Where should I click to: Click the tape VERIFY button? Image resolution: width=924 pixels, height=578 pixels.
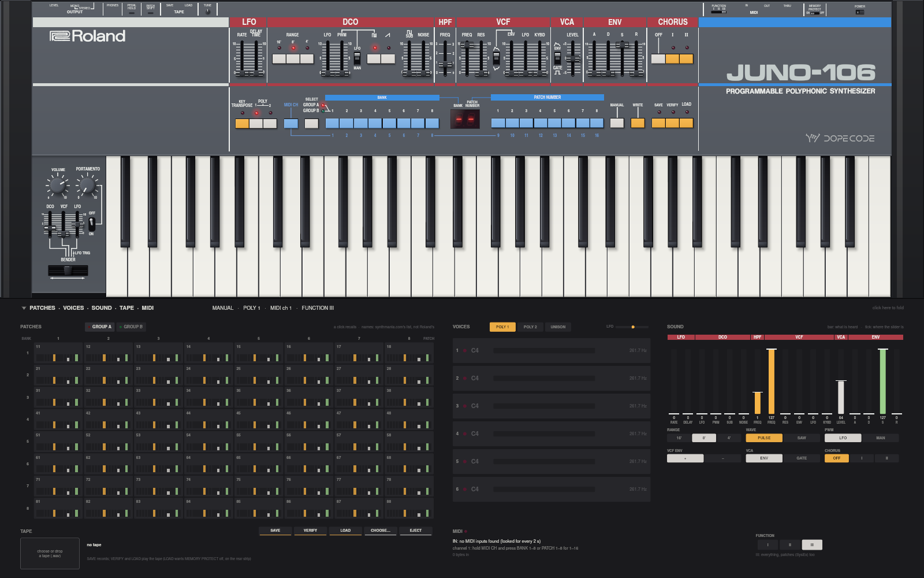[x=310, y=531]
